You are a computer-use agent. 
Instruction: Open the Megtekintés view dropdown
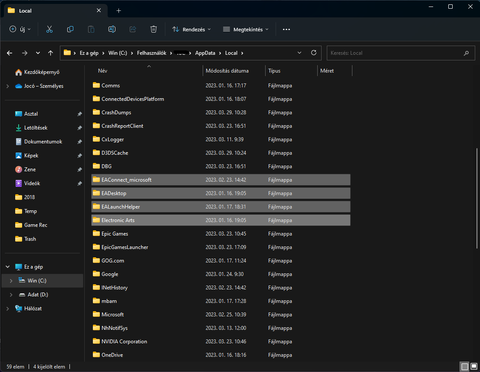246,29
